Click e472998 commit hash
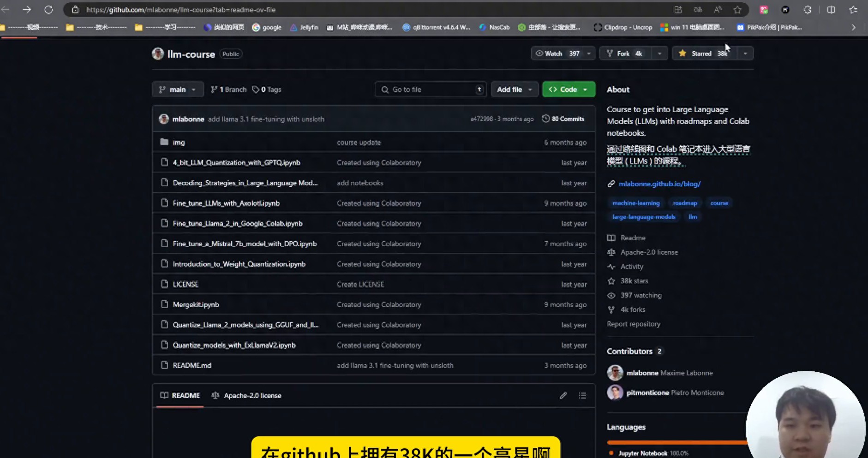868x458 pixels. coord(481,119)
